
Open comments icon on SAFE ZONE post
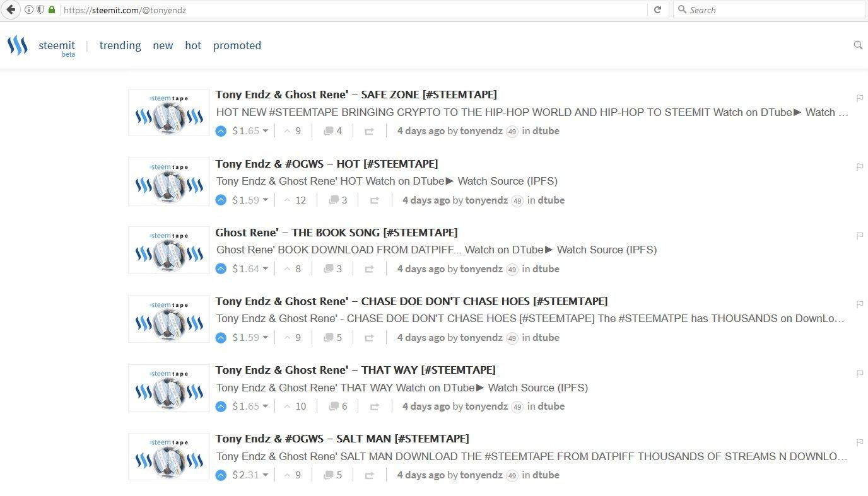[x=328, y=131]
